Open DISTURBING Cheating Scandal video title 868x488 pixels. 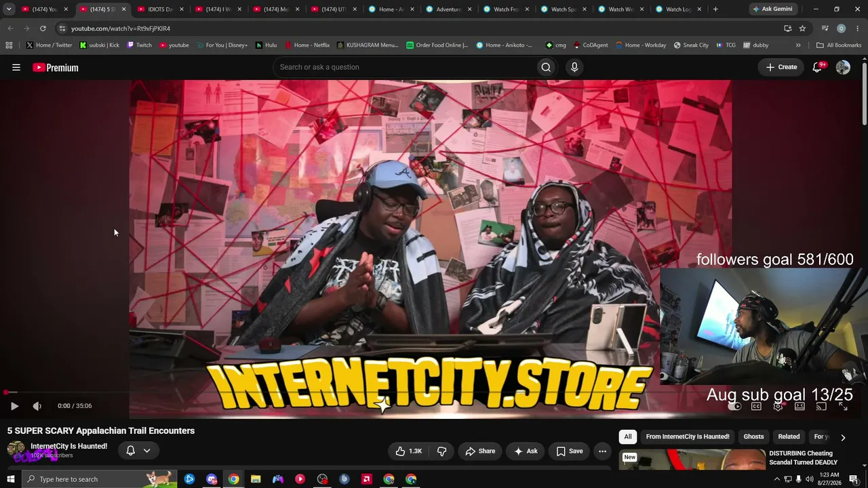[803, 457]
